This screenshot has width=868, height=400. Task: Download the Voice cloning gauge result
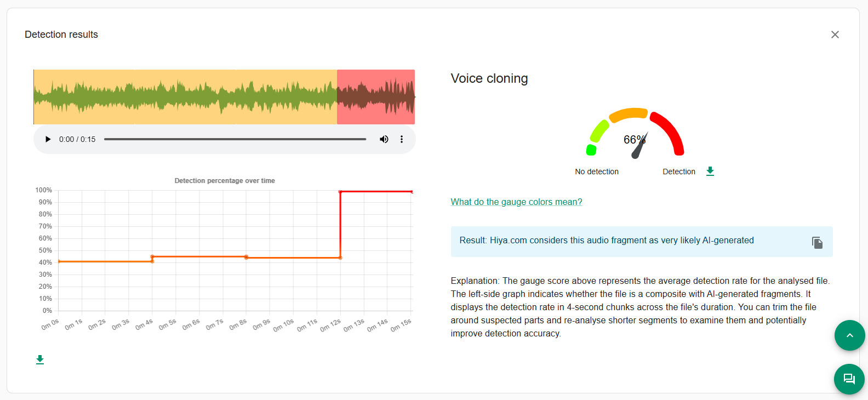[710, 172]
